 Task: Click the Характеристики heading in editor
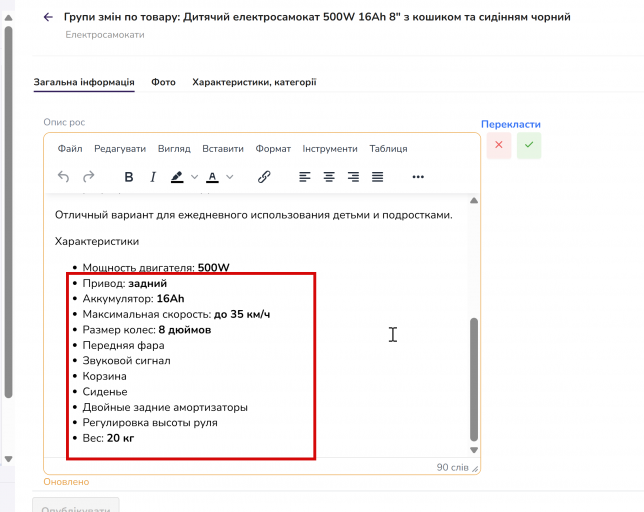pyautogui.click(x=97, y=241)
